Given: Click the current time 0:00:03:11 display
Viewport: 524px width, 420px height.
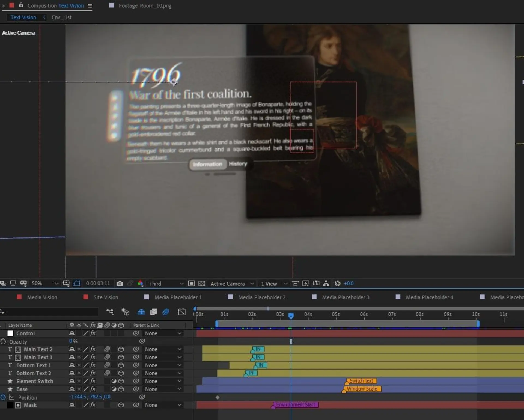Looking at the screenshot, I should [98, 283].
